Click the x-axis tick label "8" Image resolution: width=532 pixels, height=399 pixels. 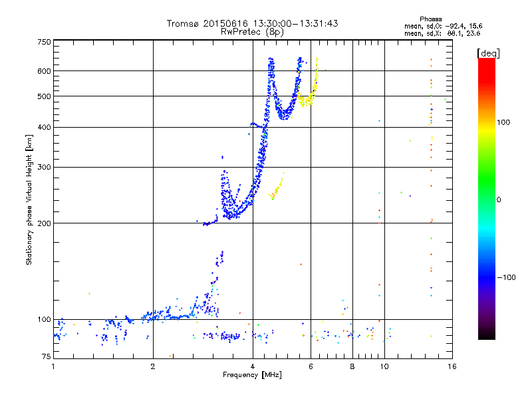tap(352, 366)
